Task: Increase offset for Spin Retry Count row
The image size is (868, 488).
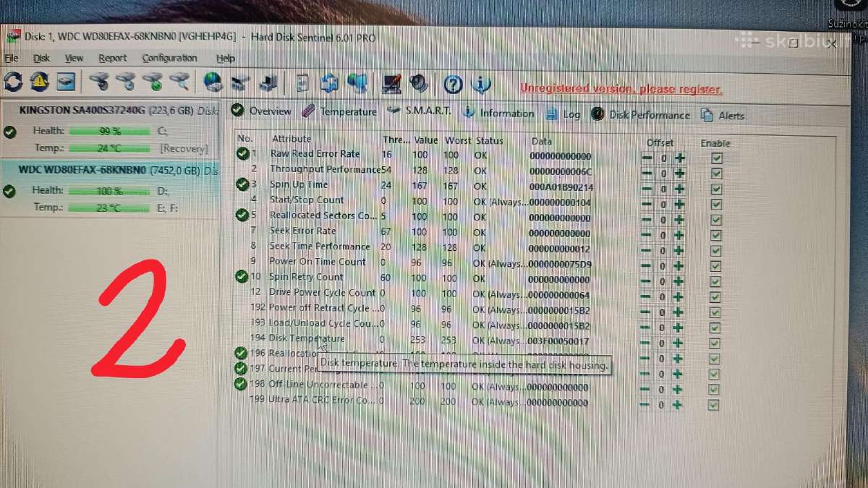Action: click(679, 281)
